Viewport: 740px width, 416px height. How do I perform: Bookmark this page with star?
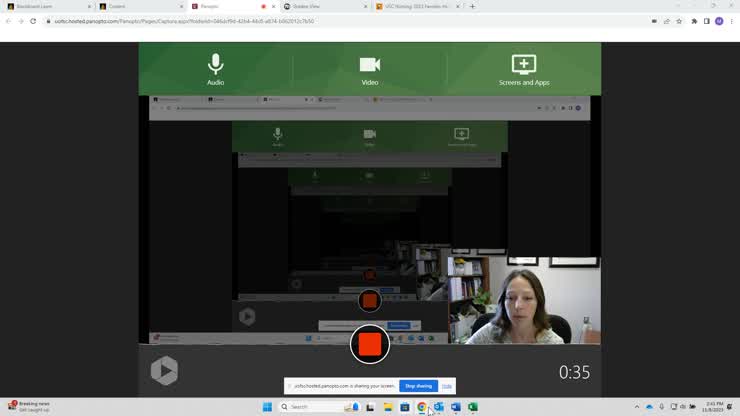pos(679,21)
